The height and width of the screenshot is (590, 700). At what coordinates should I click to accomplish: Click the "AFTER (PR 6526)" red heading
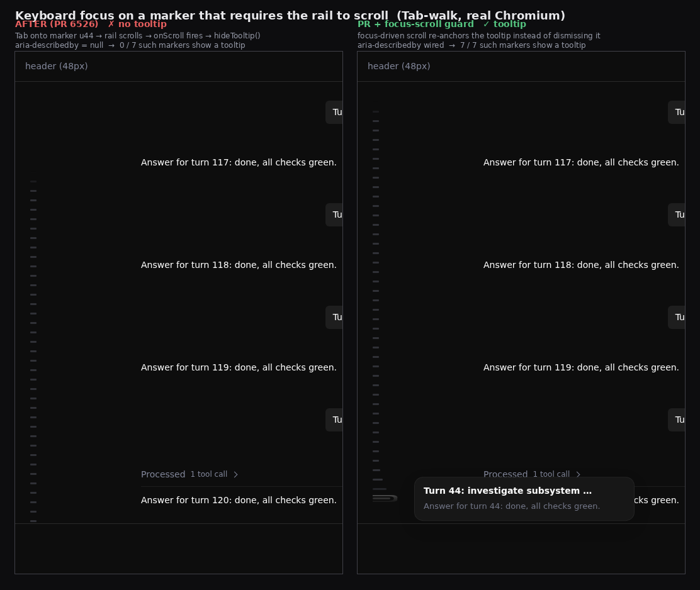(x=57, y=24)
